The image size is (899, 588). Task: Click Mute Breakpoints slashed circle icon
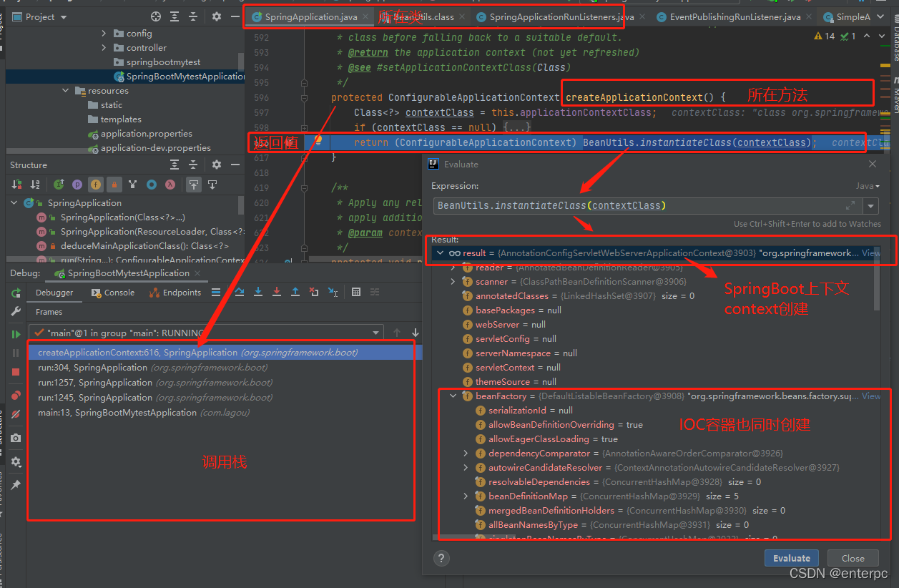tap(16, 415)
